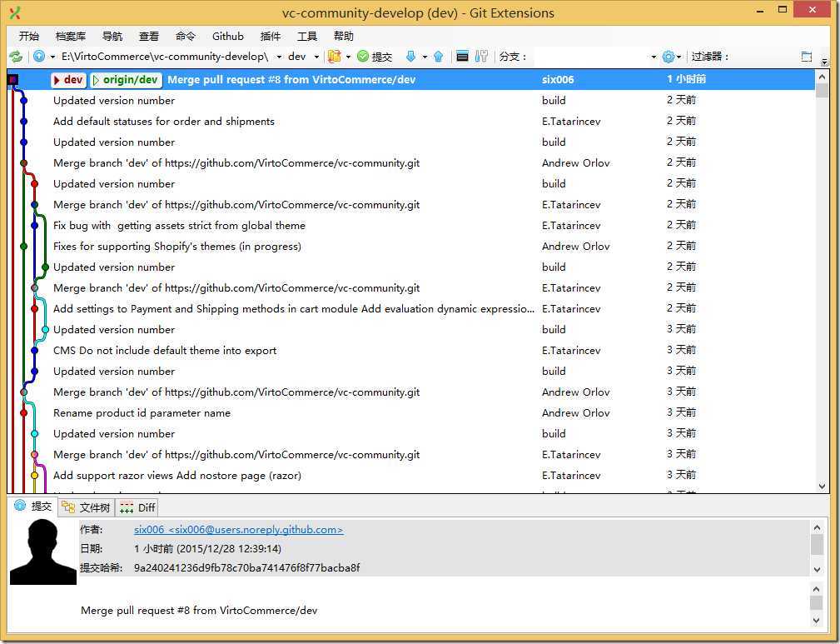Click the green refresh icon in toolbar
The height and width of the screenshot is (644, 840).
[x=16, y=57]
